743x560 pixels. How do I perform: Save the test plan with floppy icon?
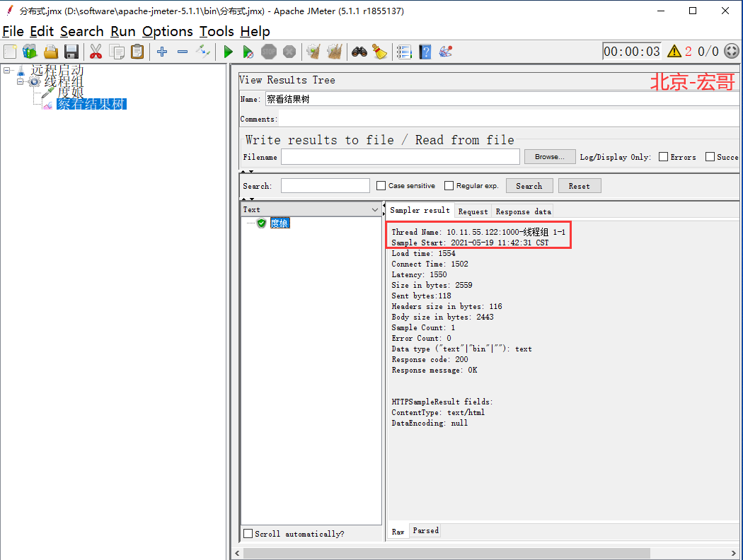71,52
